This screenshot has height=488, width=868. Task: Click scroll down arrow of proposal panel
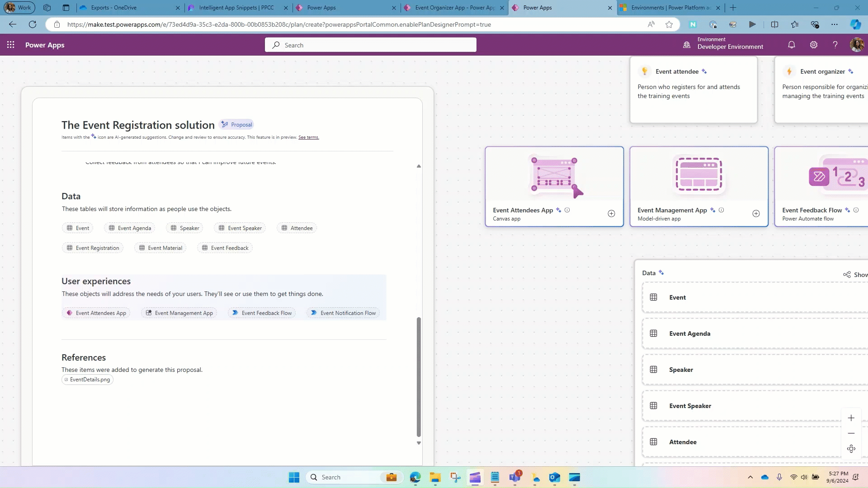419,443
